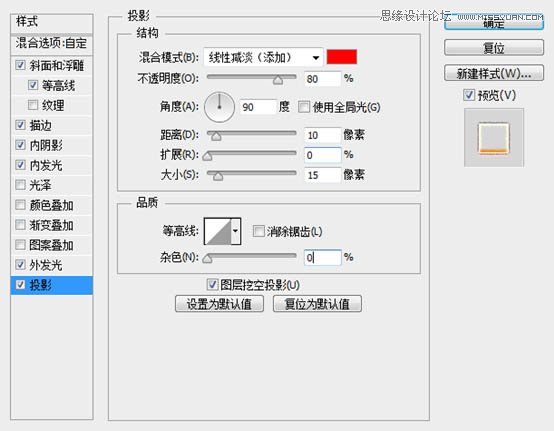
Task: Enable 使用全局光 checkbox
Action: 304,107
